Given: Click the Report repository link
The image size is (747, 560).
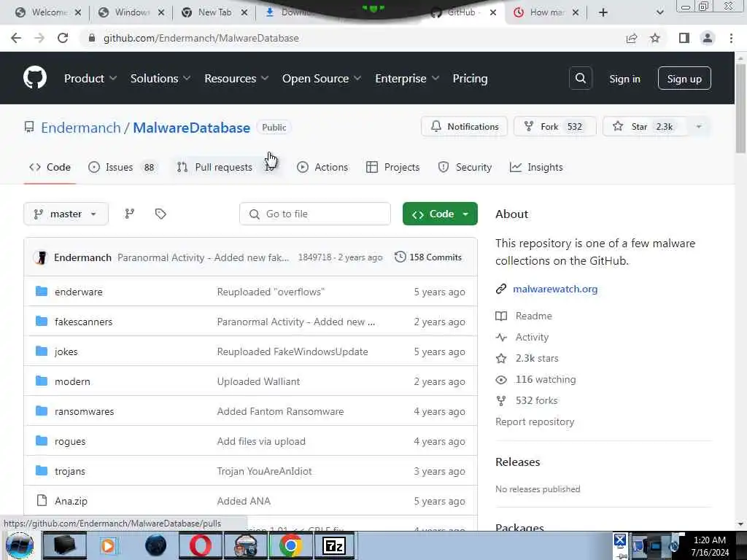Looking at the screenshot, I should (535, 422).
